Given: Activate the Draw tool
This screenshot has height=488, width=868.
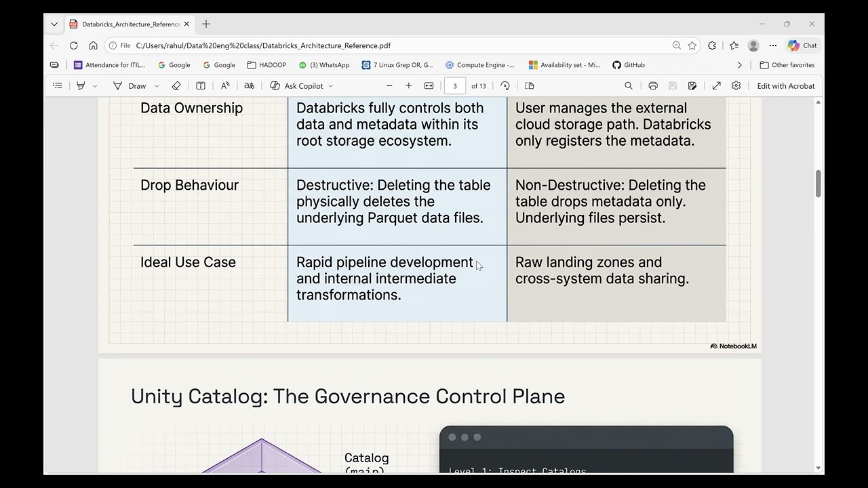Looking at the screenshot, I should pos(130,86).
